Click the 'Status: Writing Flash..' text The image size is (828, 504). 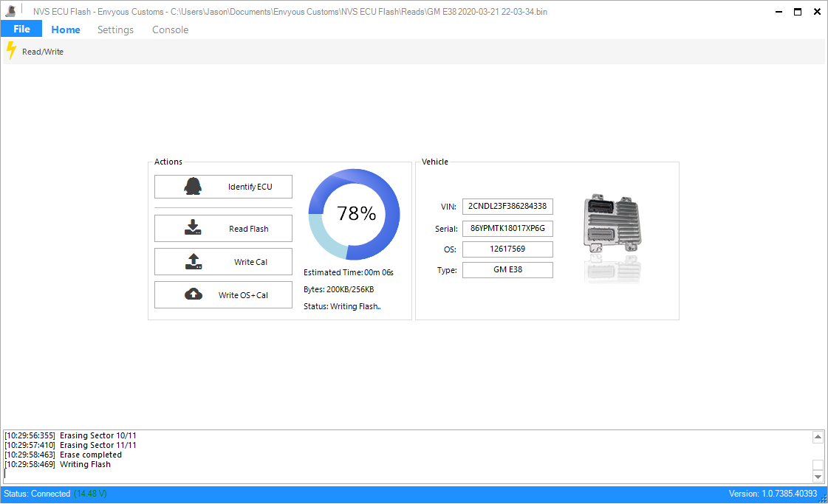[x=342, y=306]
